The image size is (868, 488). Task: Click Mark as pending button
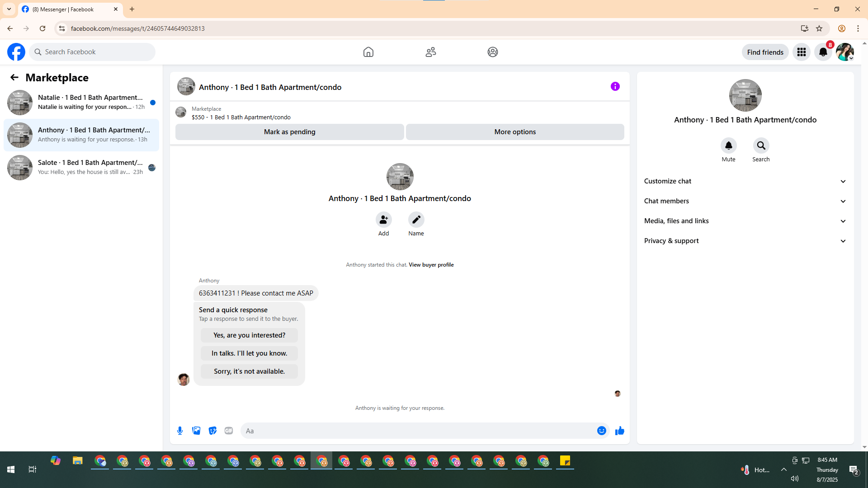click(x=290, y=132)
